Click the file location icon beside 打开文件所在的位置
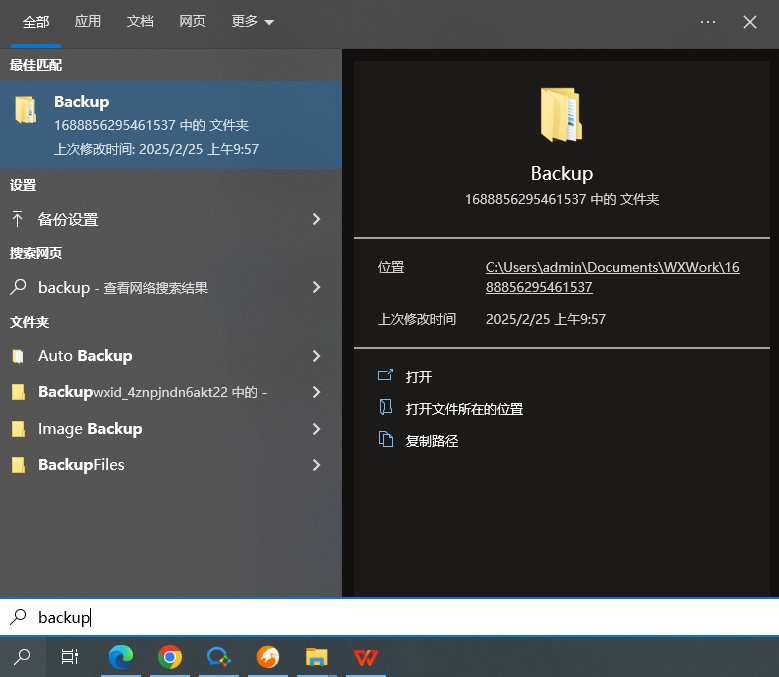Viewport: 779px width, 677px height. (x=386, y=407)
